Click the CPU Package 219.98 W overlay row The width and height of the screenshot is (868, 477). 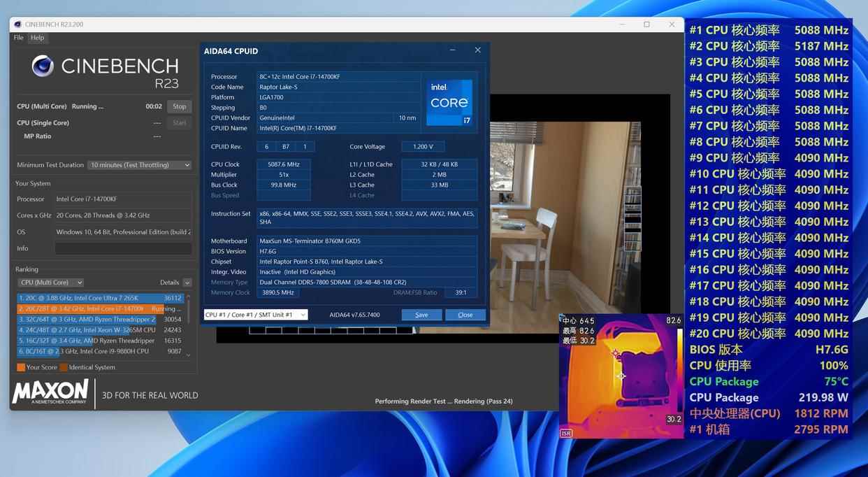pos(769,397)
